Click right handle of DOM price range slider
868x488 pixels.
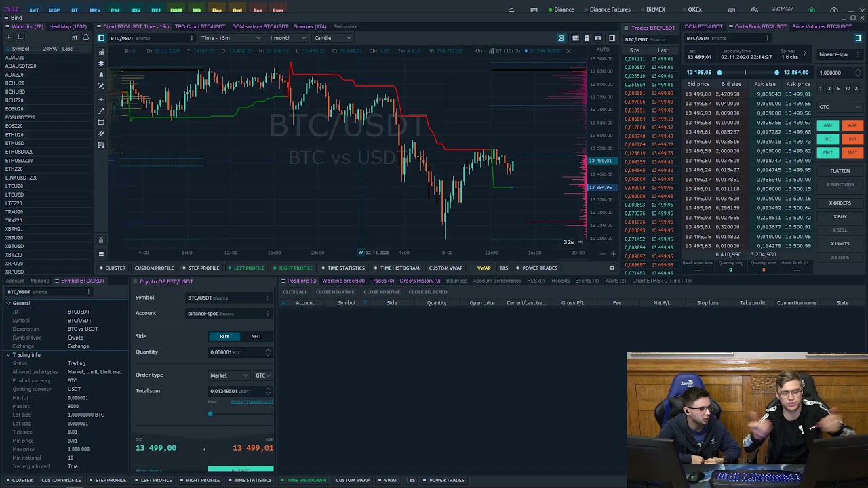[x=776, y=73]
